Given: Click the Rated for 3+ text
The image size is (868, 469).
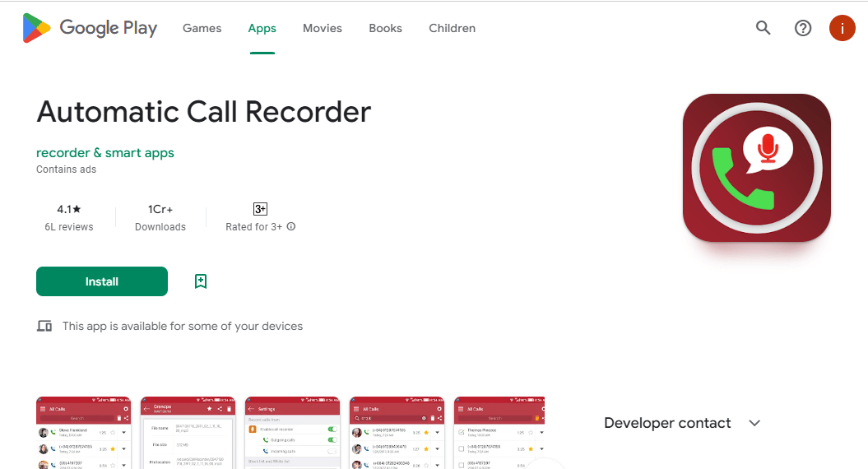Looking at the screenshot, I should pyautogui.click(x=253, y=227).
